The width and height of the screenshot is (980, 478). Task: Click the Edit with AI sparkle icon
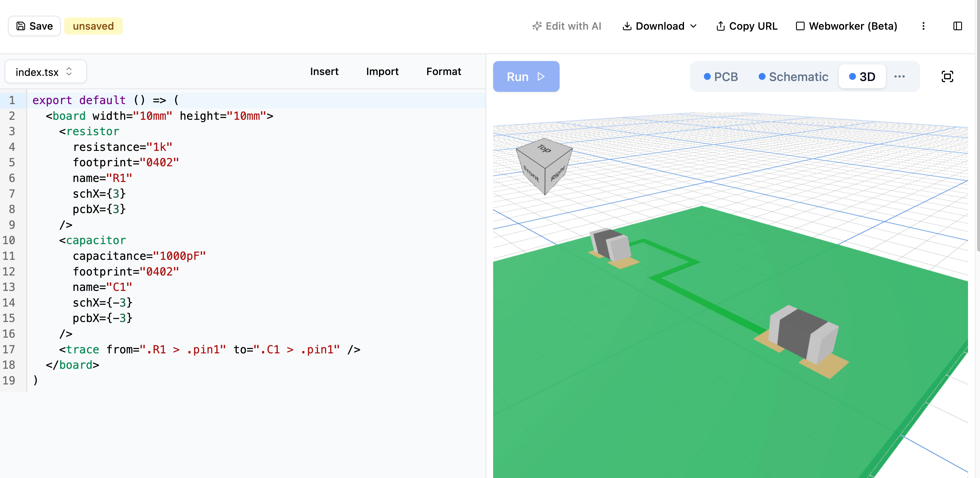[x=536, y=26]
